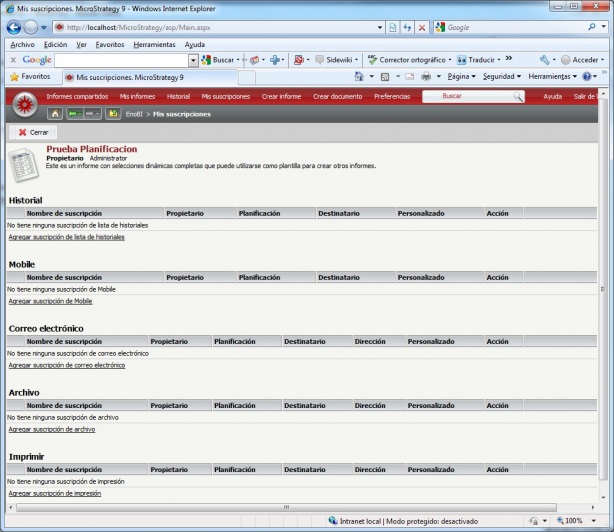Open the Traducir dropdown in Google toolbar

[481, 60]
